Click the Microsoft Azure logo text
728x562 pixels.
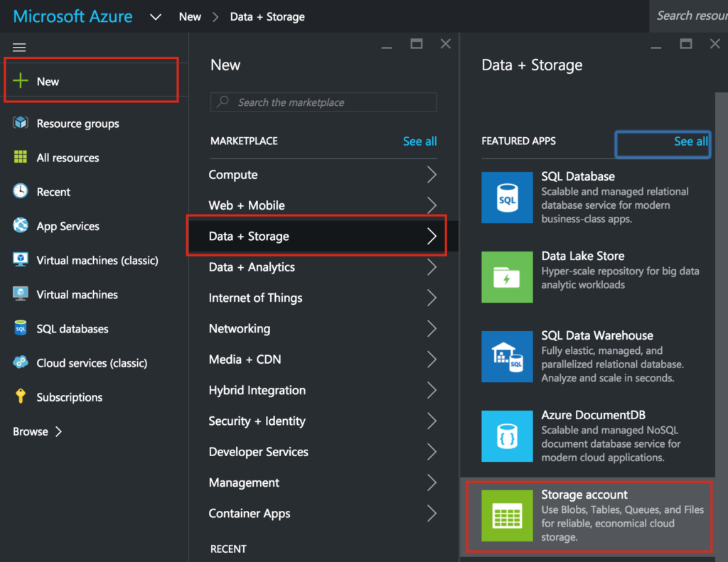(x=73, y=17)
